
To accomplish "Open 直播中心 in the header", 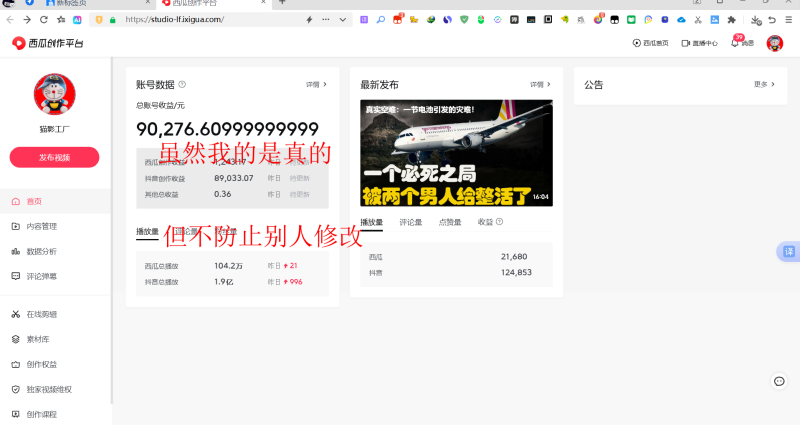I will pyautogui.click(x=699, y=43).
